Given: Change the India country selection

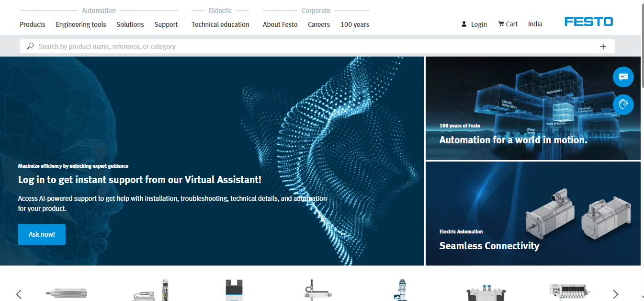Looking at the screenshot, I should (535, 24).
